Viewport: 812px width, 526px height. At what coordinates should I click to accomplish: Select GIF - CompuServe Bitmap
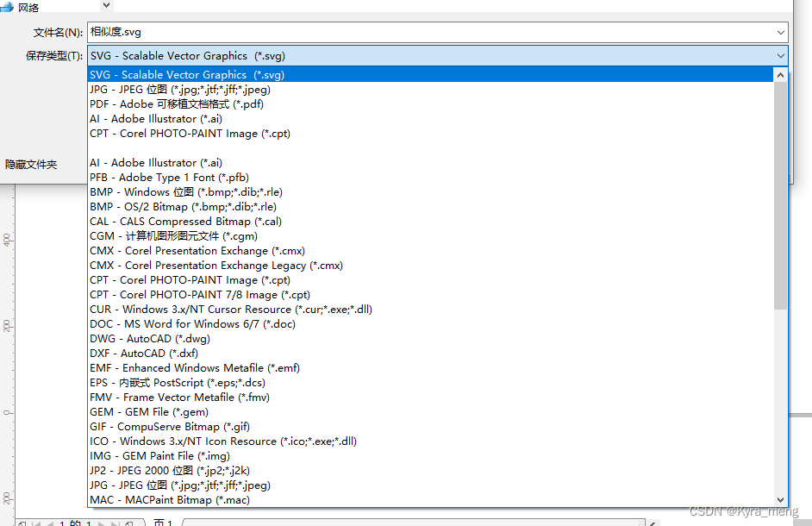pos(431,427)
